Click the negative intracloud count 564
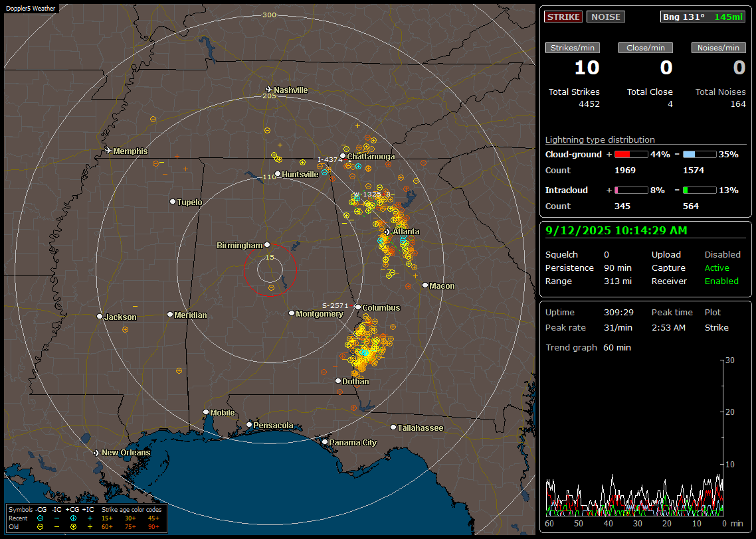756x539 pixels. pyautogui.click(x=690, y=206)
